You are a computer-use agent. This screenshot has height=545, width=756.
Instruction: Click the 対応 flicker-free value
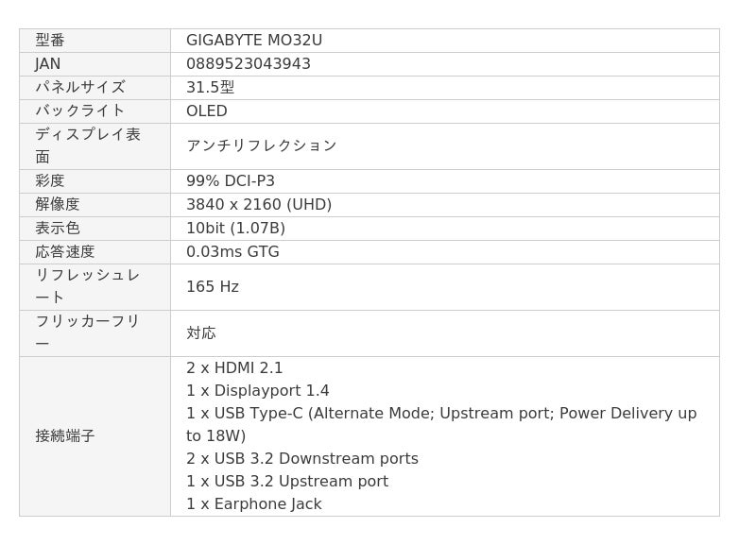point(200,333)
